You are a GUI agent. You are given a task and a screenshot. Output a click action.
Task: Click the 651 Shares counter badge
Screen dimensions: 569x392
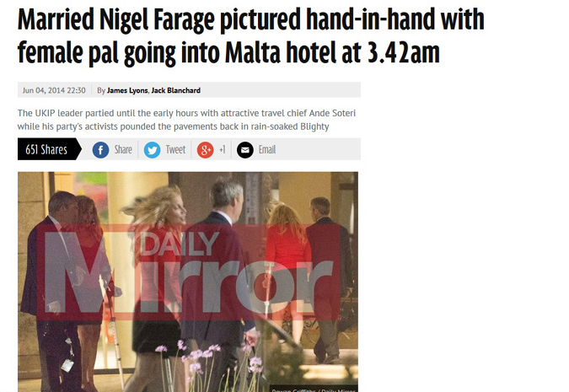(50, 149)
